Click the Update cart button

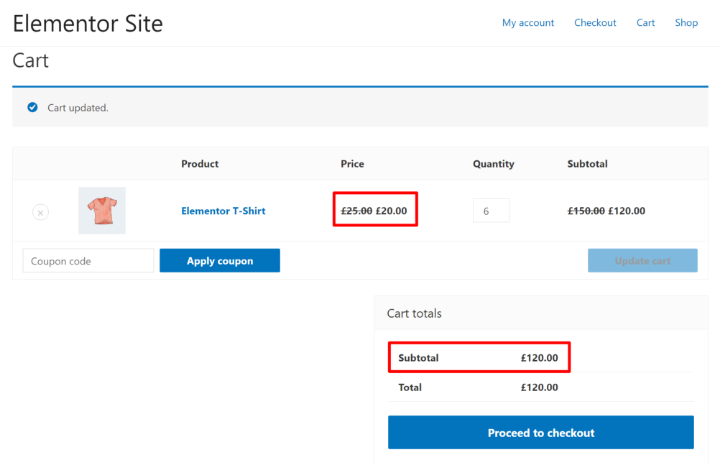(642, 261)
